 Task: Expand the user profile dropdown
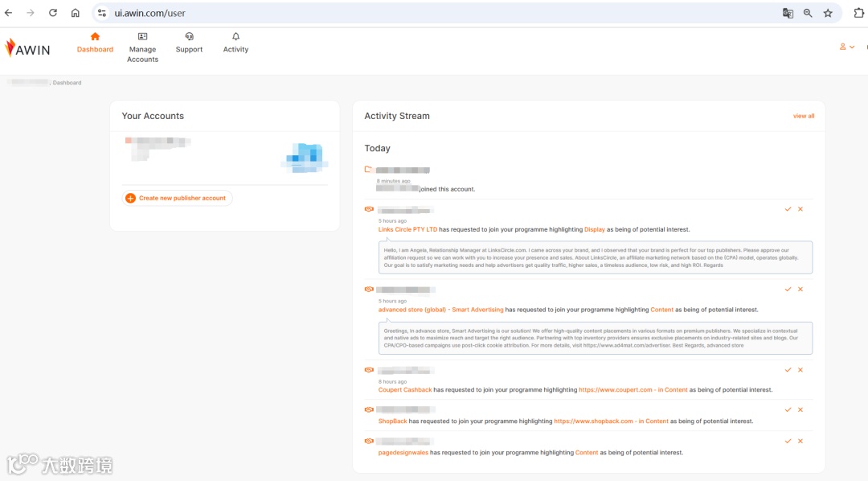[x=846, y=47]
